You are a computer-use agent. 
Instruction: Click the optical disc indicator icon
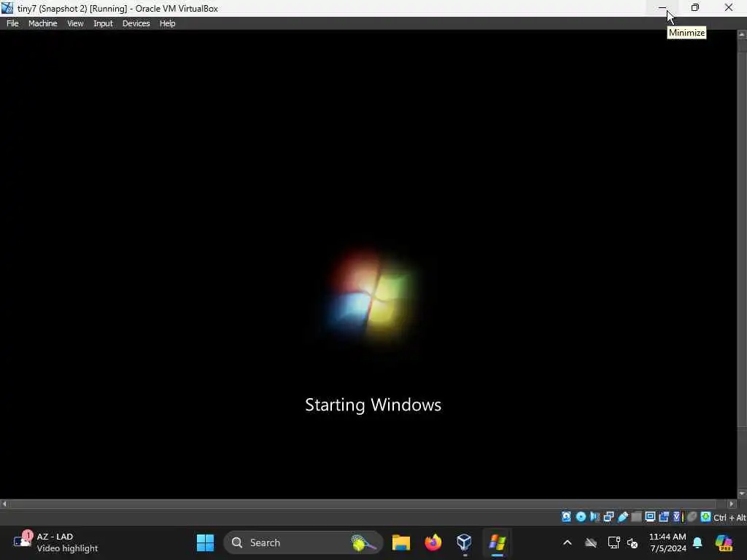pyautogui.click(x=581, y=517)
